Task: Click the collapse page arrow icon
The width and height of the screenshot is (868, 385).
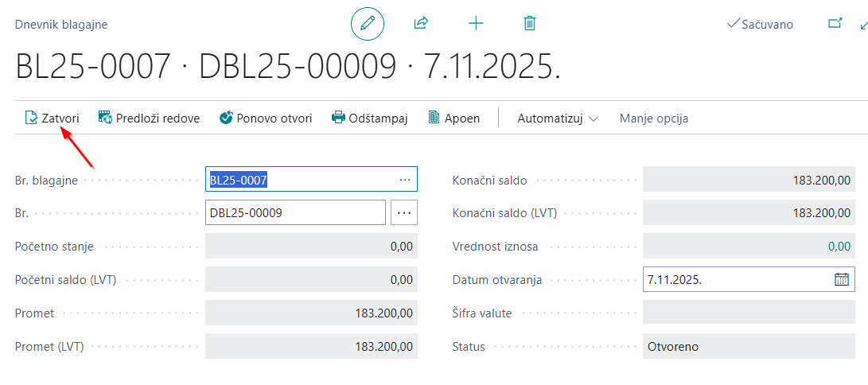Action: 863,25
